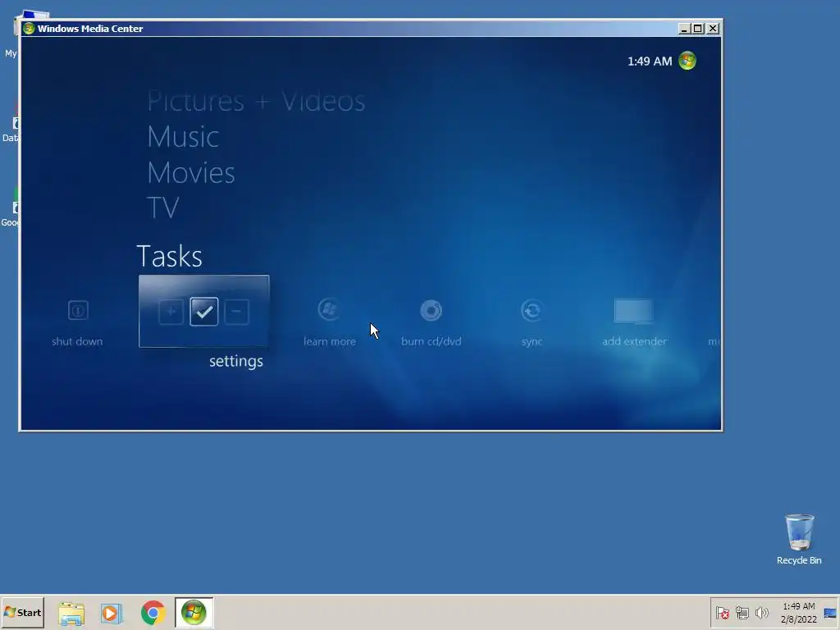Maximize the Windows Media Center window
Viewport: 840px width, 630px height.
[697, 29]
